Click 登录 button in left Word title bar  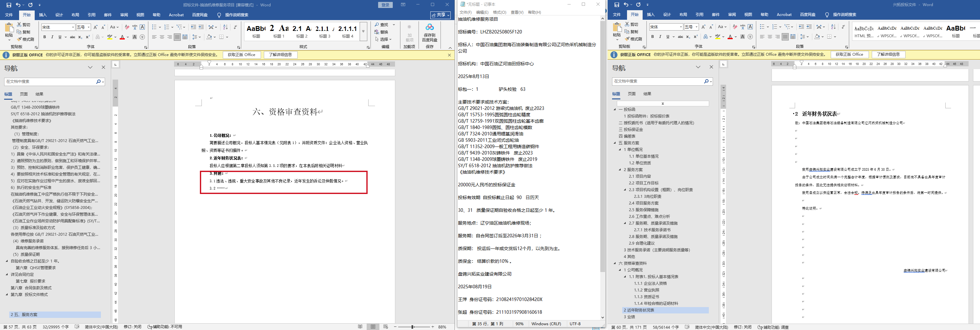click(x=385, y=5)
